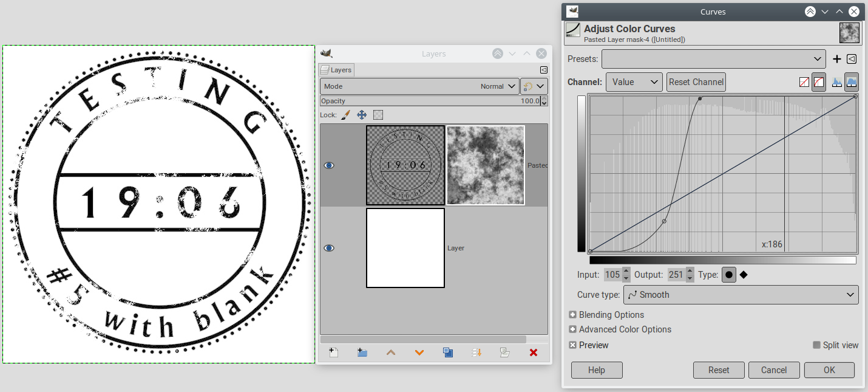Open the Channel Value dropdown
868x392 pixels.
point(634,82)
